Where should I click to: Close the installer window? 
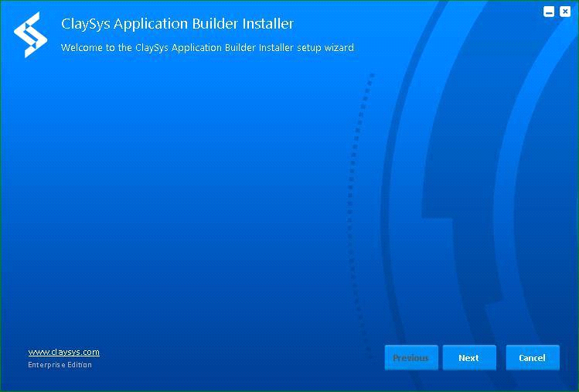pos(565,12)
